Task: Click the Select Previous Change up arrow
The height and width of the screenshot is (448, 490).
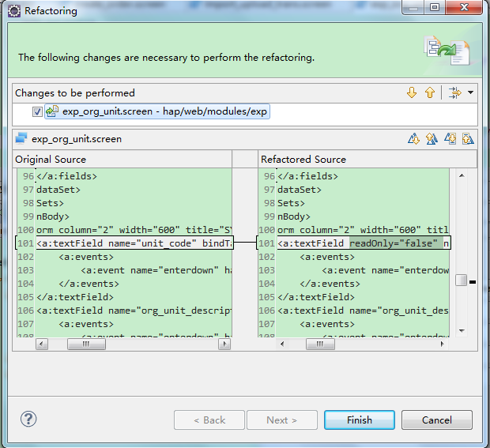Action: tap(430, 92)
